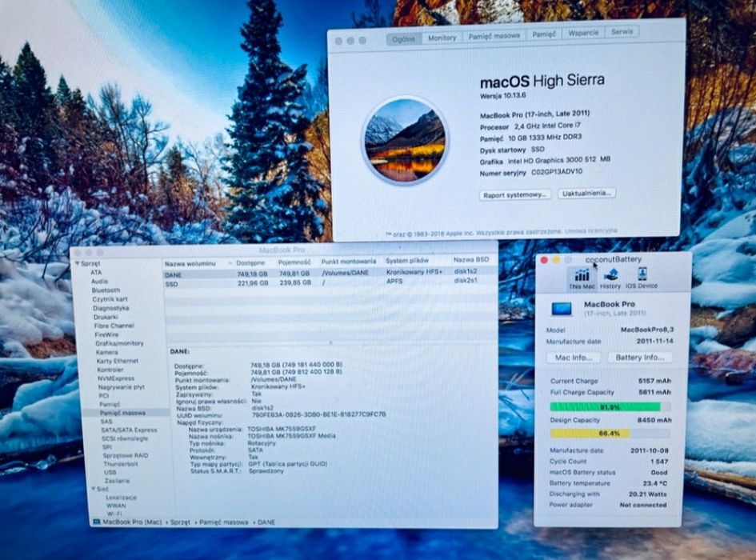This screenshot has height=560, width=756.
Task: Select Diagnostyka in the sidebar
Action: point(110,308)
